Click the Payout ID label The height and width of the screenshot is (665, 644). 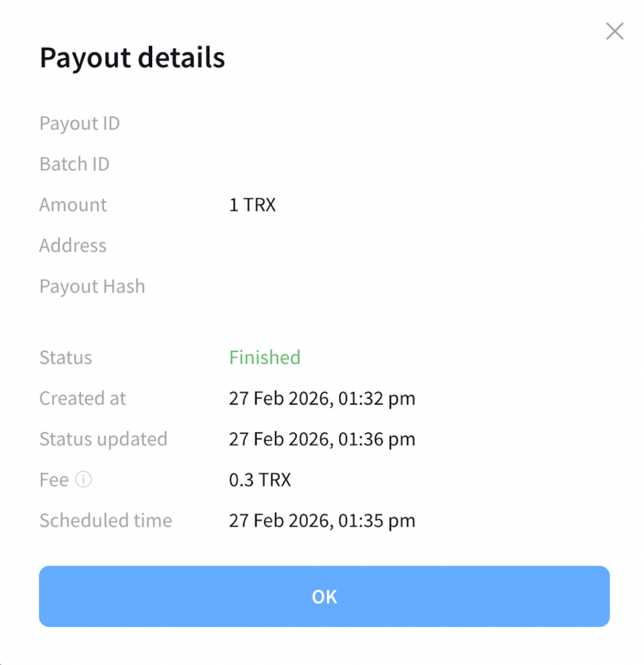click(x=79, y=123)
